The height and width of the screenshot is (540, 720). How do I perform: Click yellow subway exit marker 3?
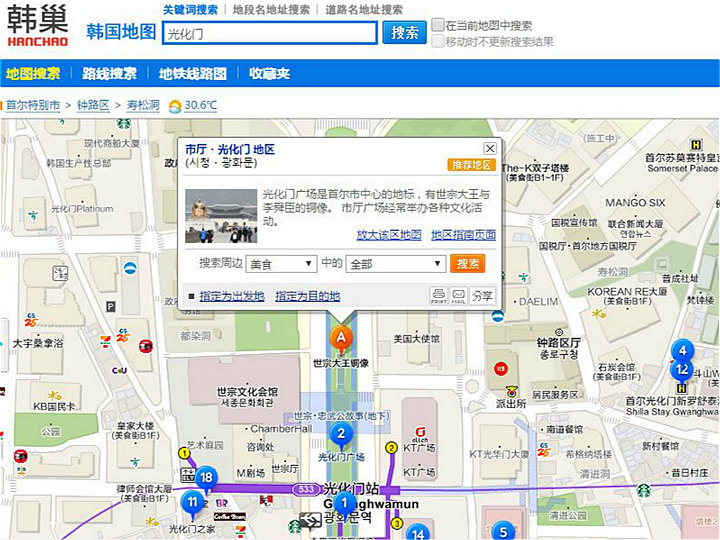pos(397,523)
